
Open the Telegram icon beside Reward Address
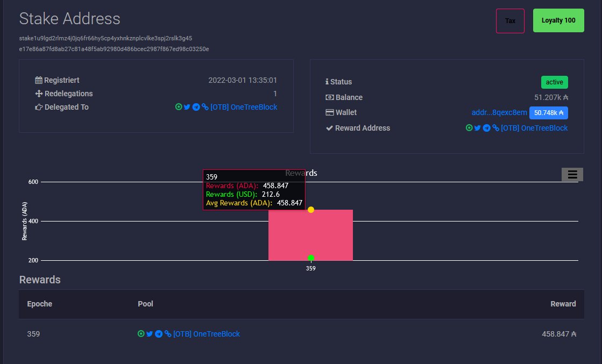[x=486, y=128]
